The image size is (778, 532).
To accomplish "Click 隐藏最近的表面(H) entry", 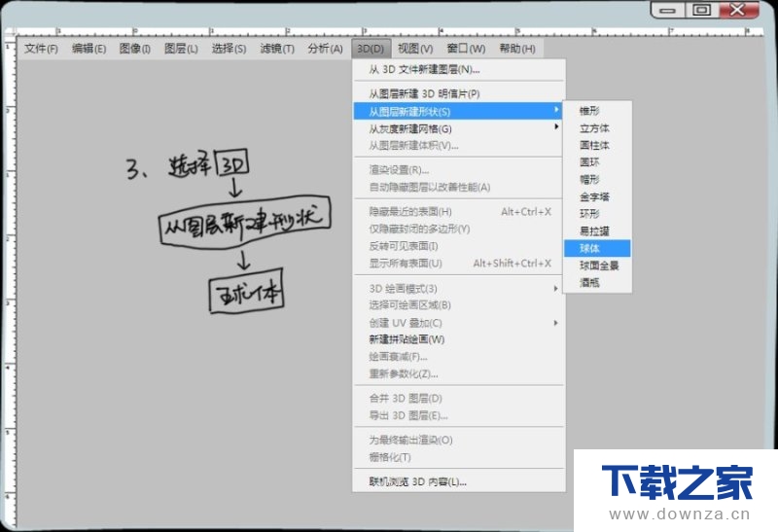I will (x=458, y=212).
